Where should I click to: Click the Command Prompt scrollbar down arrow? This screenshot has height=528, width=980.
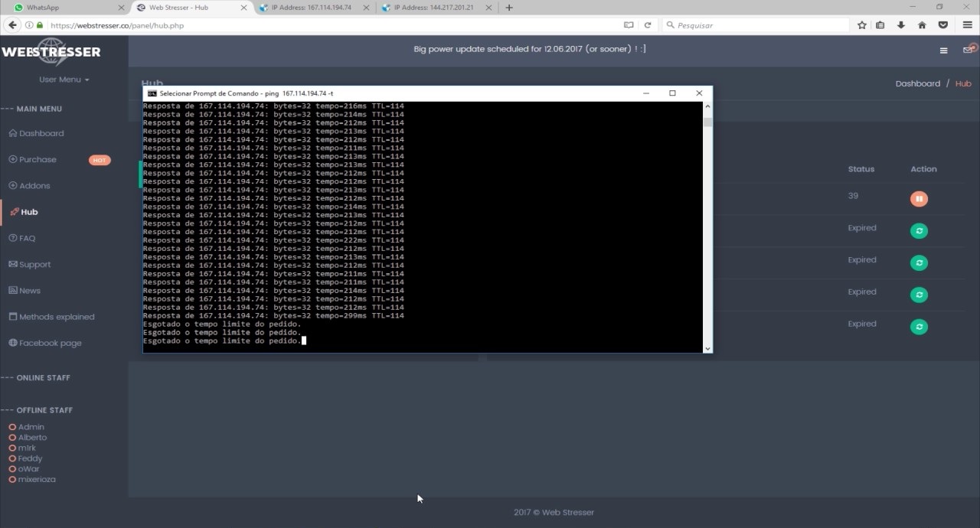707,348
